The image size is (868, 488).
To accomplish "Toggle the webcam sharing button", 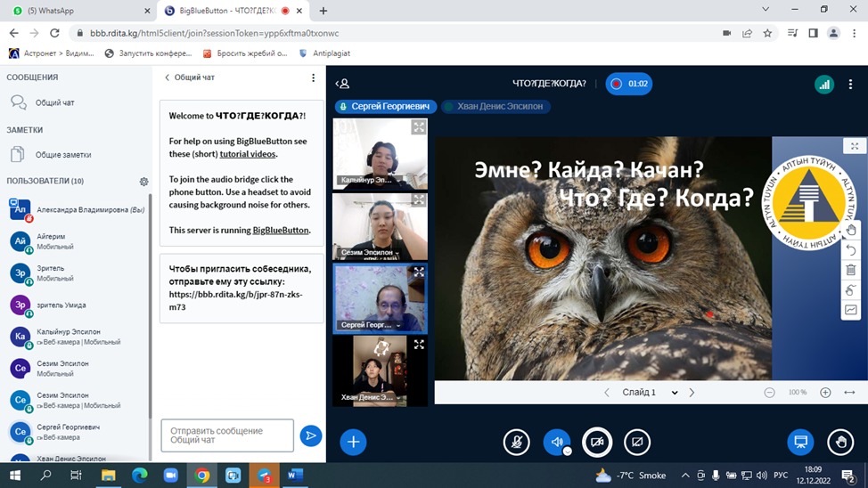I will tap(597, 442).
